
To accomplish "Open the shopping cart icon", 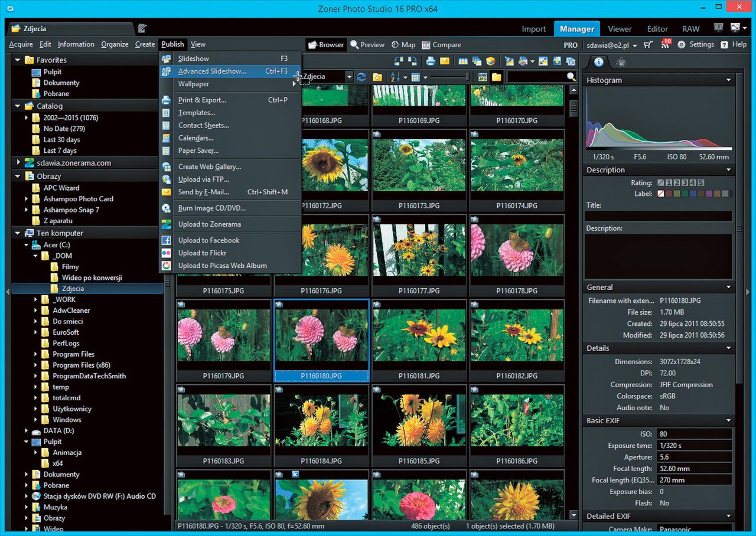I will (648, 45).
